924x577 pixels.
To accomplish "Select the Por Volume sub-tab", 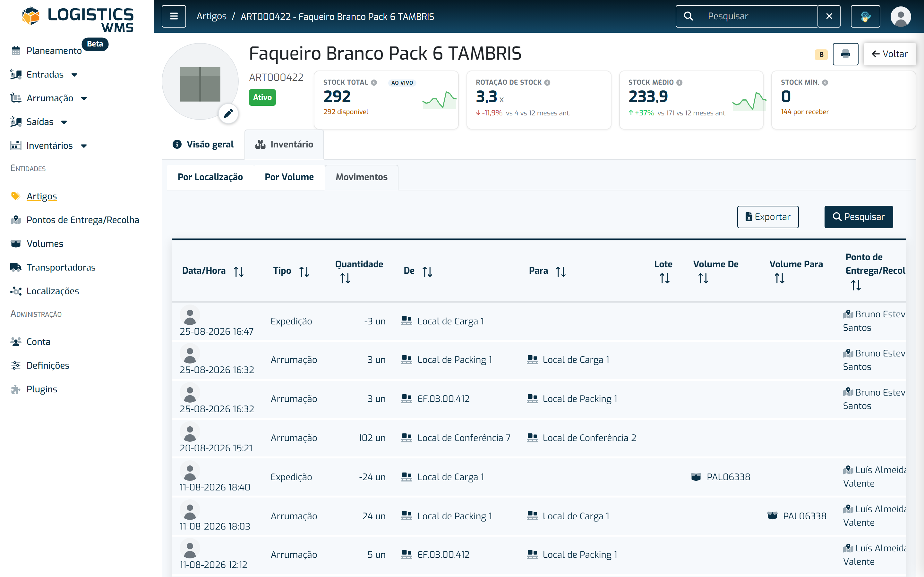I will coord(289,177).
